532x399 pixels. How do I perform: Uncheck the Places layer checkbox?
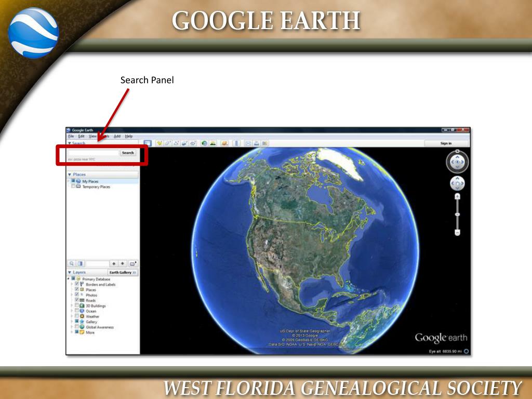77,289
